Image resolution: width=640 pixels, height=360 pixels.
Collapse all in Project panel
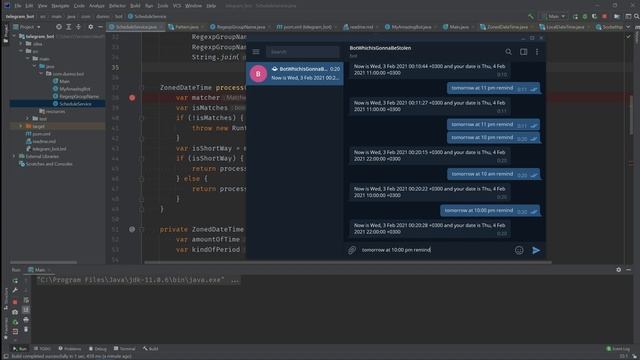tap(78, 27)
